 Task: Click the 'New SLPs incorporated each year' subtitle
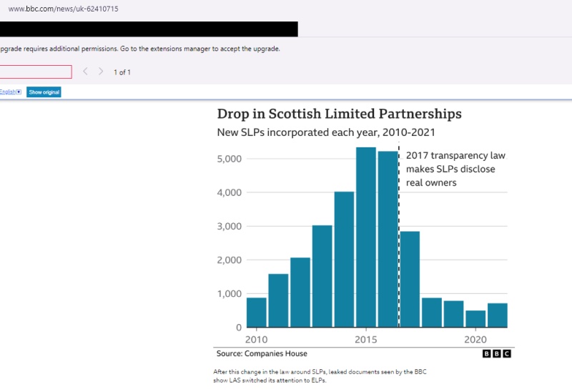(325, 132)
